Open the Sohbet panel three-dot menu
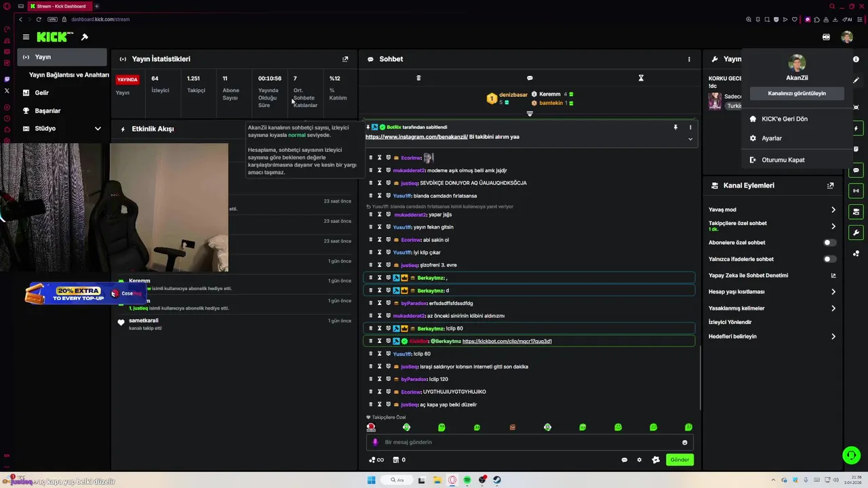868x488 pixels. (689, 59)
